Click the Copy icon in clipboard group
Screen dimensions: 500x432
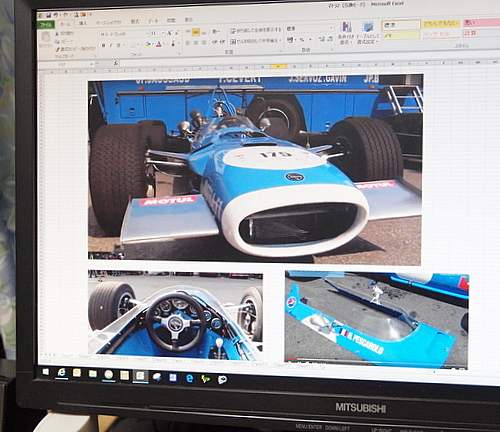[x=57, y=42]
